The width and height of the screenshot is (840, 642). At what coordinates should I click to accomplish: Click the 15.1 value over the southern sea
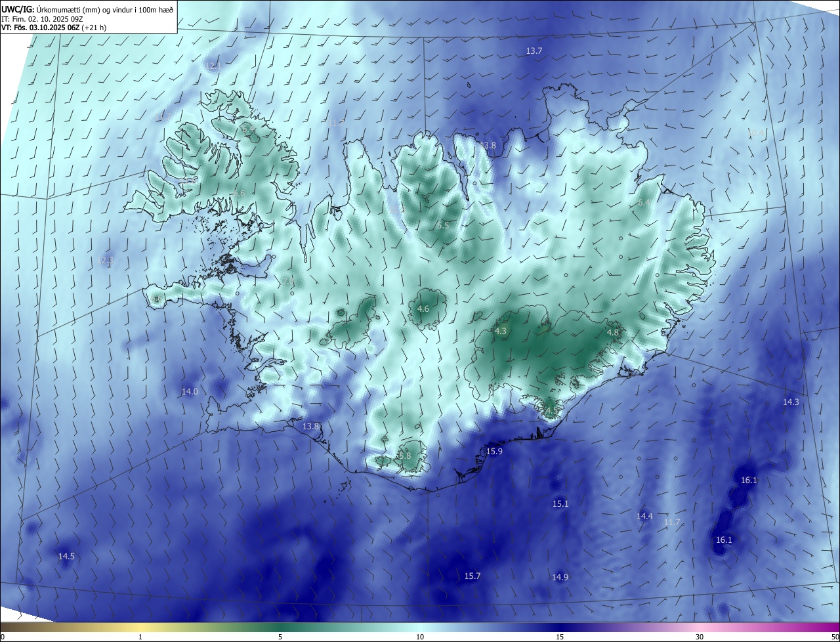point(560,504)
